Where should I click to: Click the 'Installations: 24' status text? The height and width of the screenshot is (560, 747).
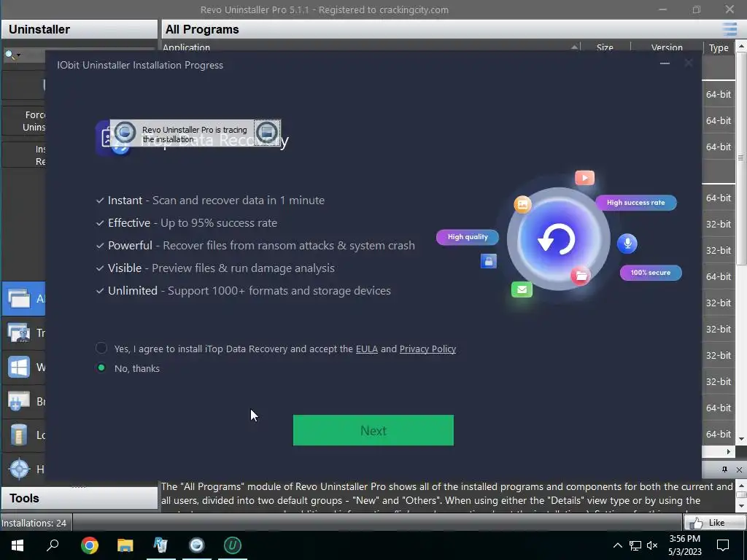(x=34, y=523)
